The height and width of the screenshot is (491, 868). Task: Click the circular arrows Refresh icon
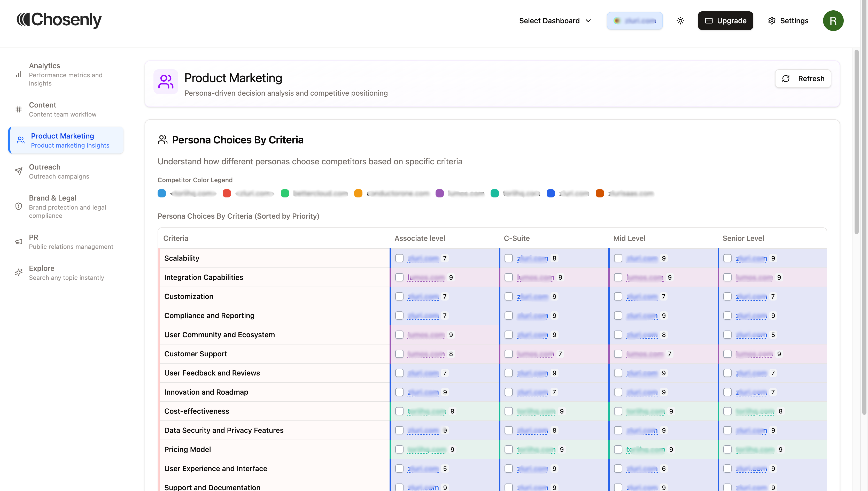(x=786, y=79)
